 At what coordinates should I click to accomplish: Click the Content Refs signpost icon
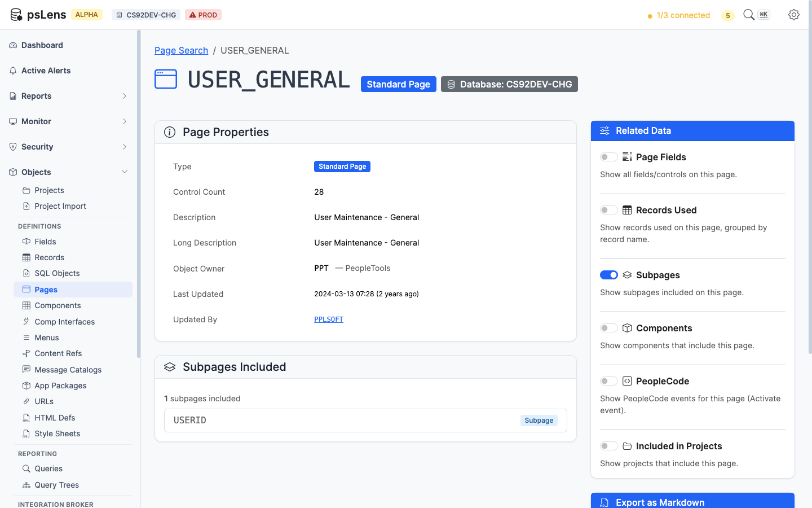point(27,353)
